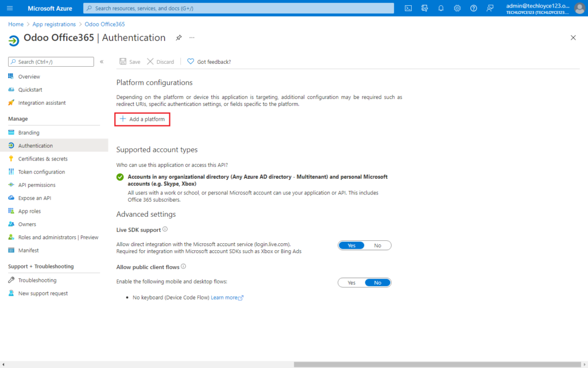
Task: Set Live SDK support to No
Action: point(378,246)
